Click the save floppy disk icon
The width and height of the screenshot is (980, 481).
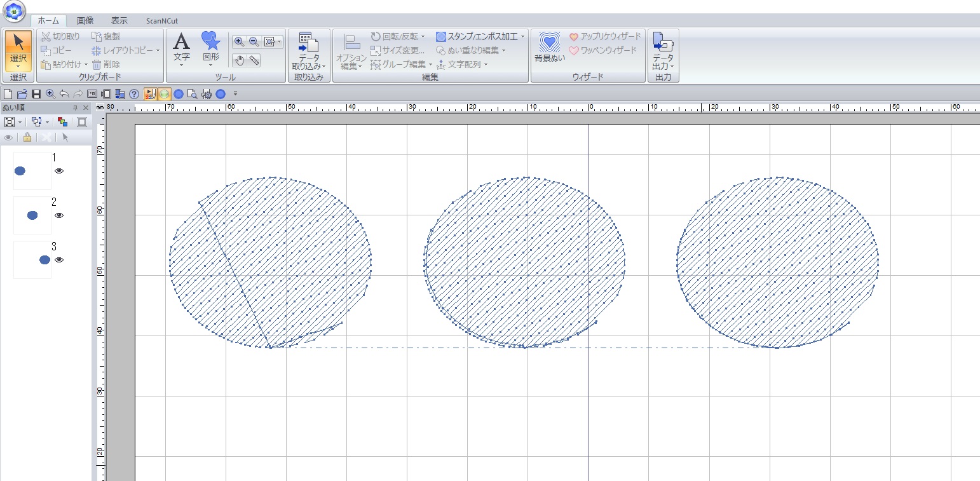(36, 94)
